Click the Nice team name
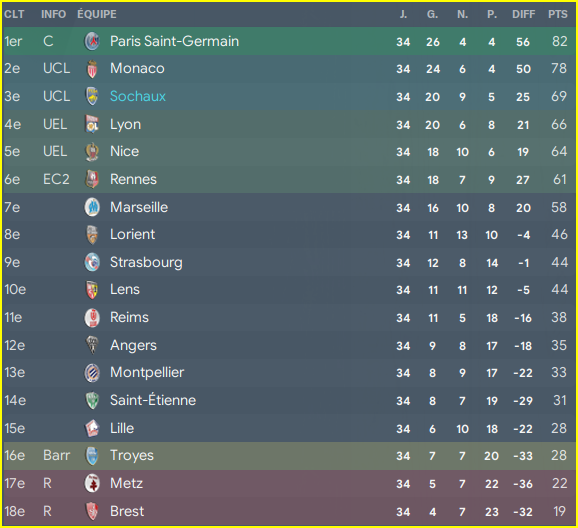 pyautogui.click(x=125, y=152)
